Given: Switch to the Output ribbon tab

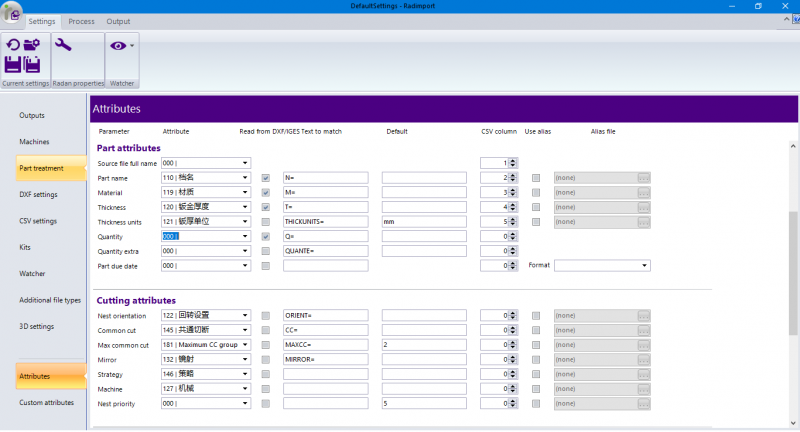Looking at the screenshot, I should click(118, 21).
